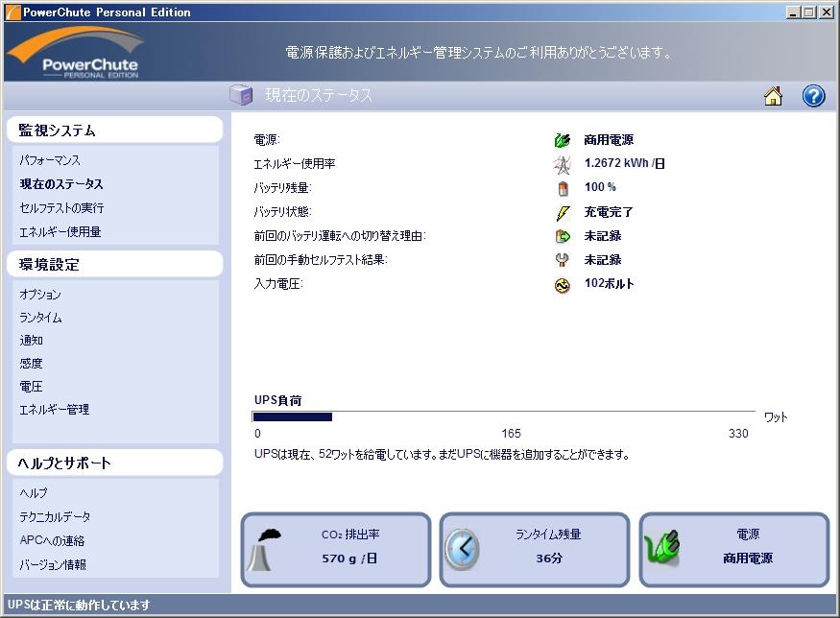Open 電圧 settings

click(x=31, y=387)
